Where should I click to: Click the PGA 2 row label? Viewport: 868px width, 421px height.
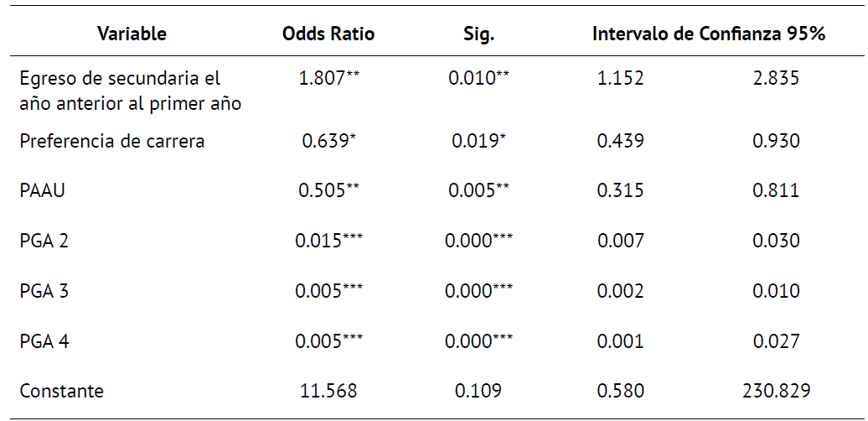(45, 241)
